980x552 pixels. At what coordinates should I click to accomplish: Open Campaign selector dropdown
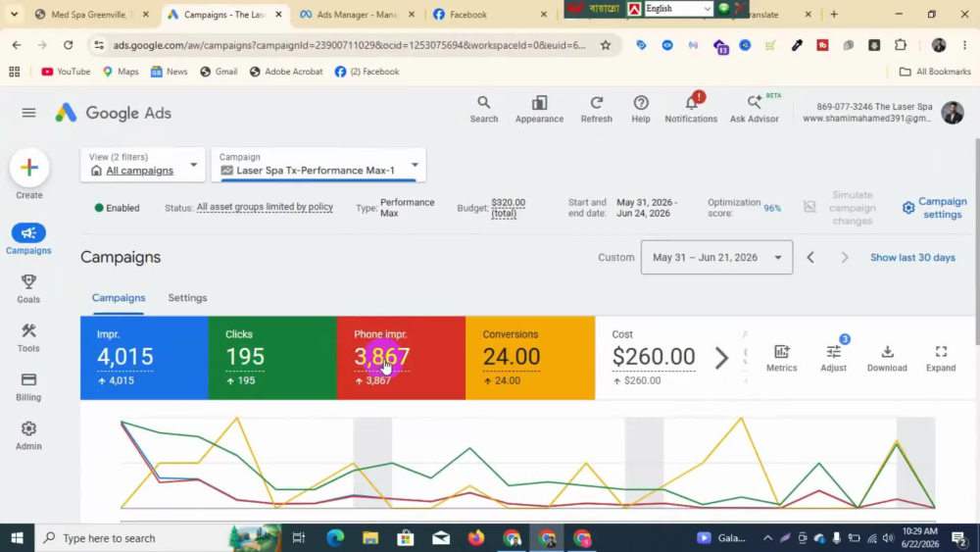(318, 165)
